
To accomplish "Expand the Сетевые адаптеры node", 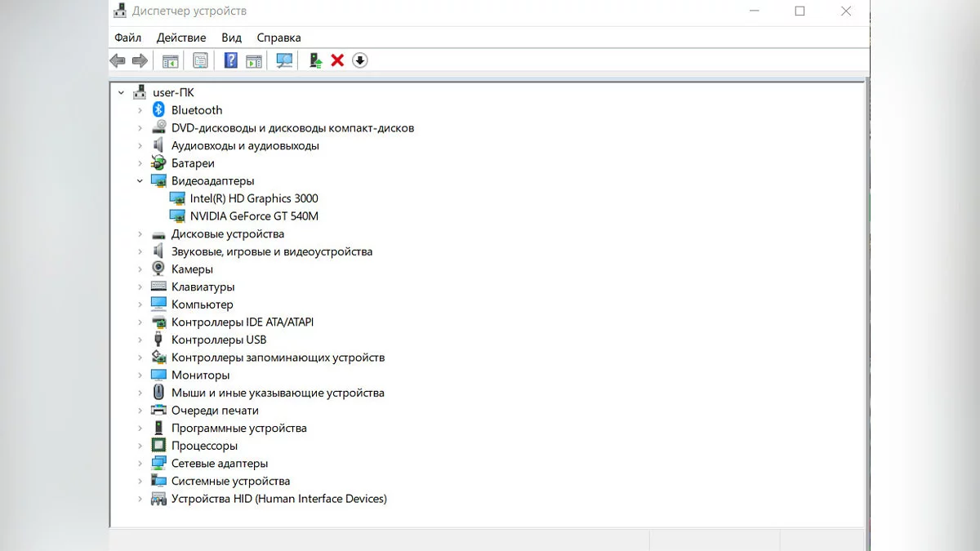I will 140,464.
